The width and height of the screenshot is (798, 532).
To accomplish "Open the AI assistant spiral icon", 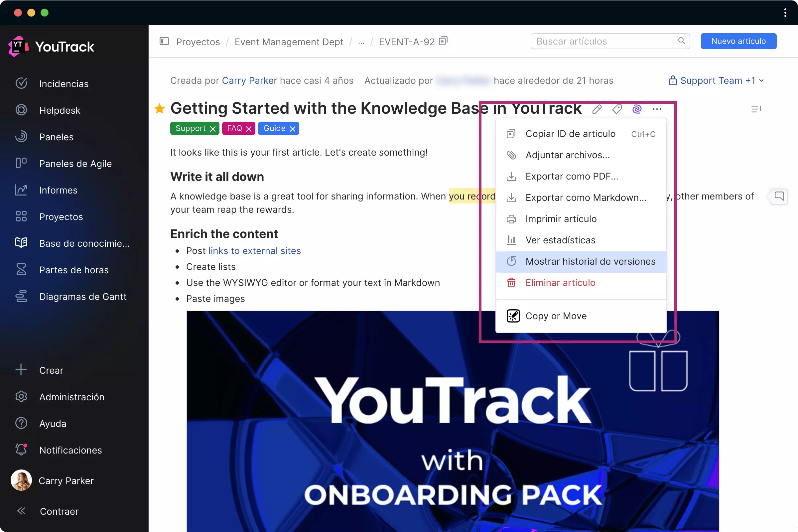I will click(x=637, y=109).
